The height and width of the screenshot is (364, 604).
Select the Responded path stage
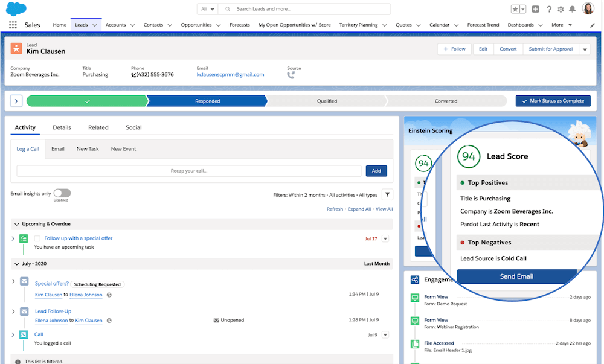tap(207, 101)
